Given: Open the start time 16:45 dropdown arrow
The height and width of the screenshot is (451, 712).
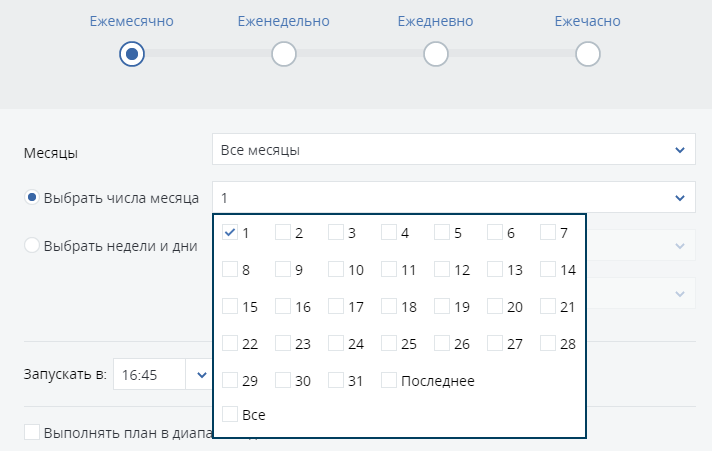Looking at the screenshot, I should 201,375.
